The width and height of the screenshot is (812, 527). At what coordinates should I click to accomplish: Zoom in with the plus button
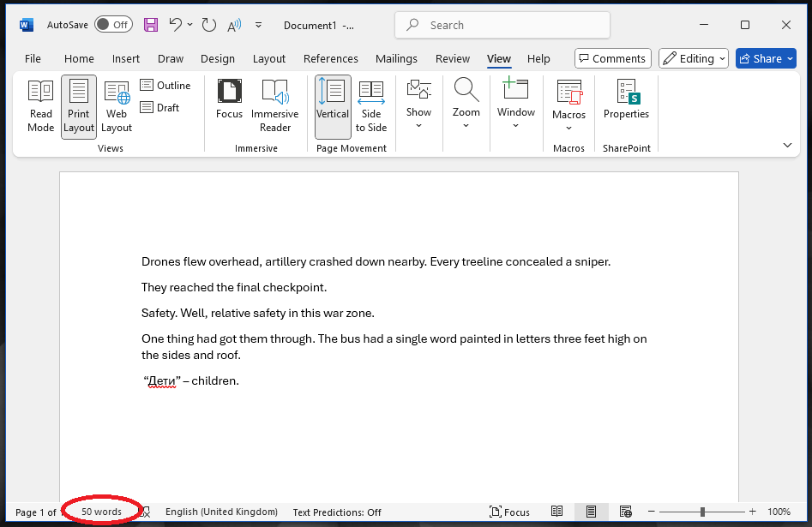click(753, 512)
